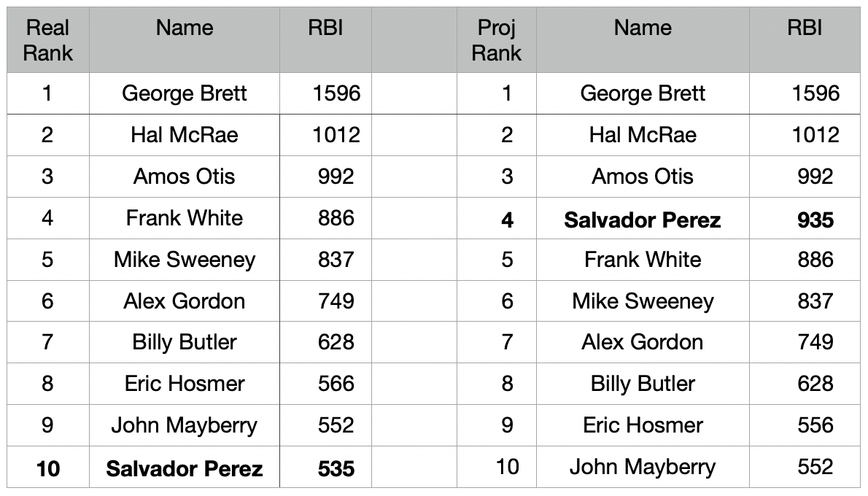Click the bold 935 RBI value
Viewport: 868px width, 496px height.
point(815,219)
